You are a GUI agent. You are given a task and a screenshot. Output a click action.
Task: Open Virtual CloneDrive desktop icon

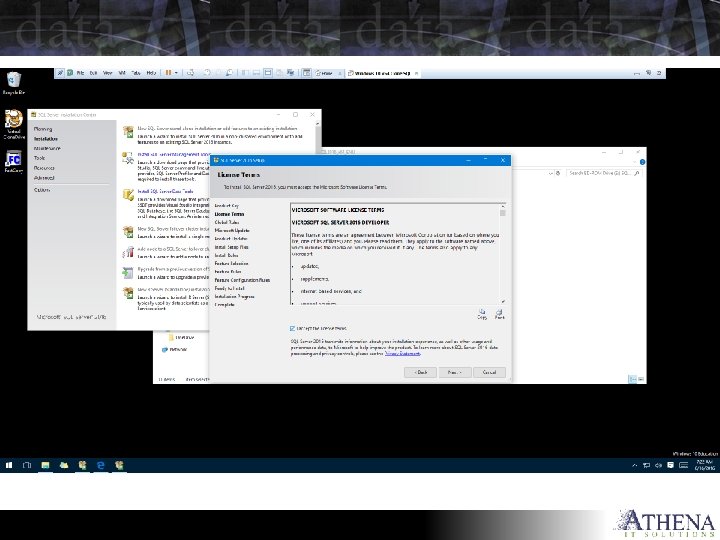(x=14, y=124)
